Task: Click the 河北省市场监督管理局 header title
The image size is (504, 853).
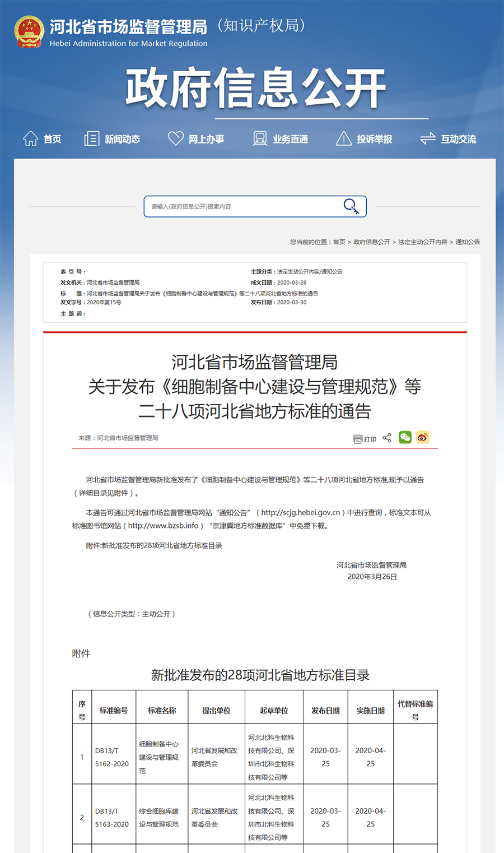Action: (128, 26)
